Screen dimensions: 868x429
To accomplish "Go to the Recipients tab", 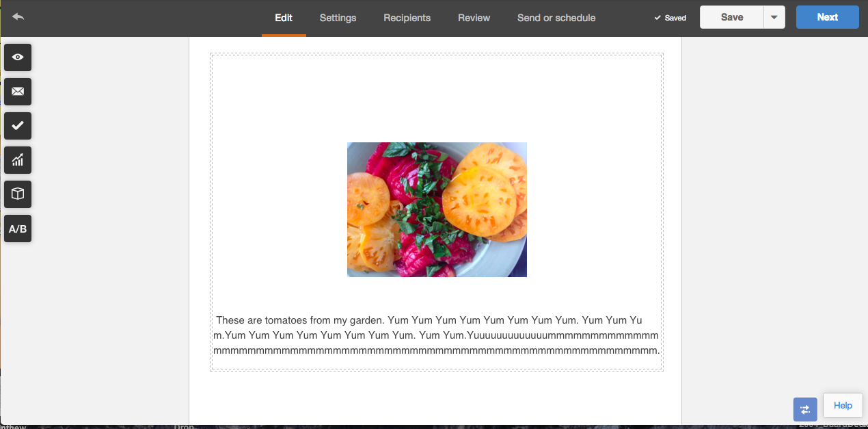I will pos(407,18).
